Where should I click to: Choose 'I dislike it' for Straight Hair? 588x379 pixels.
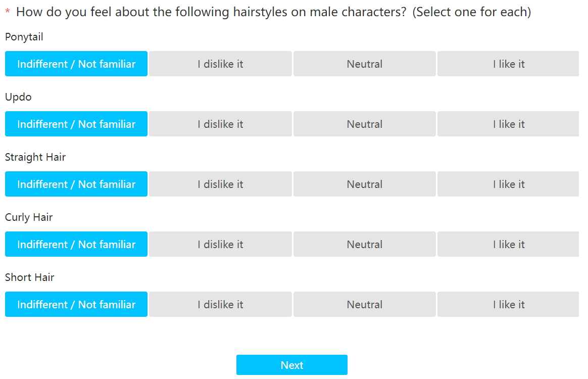[220, 184]
